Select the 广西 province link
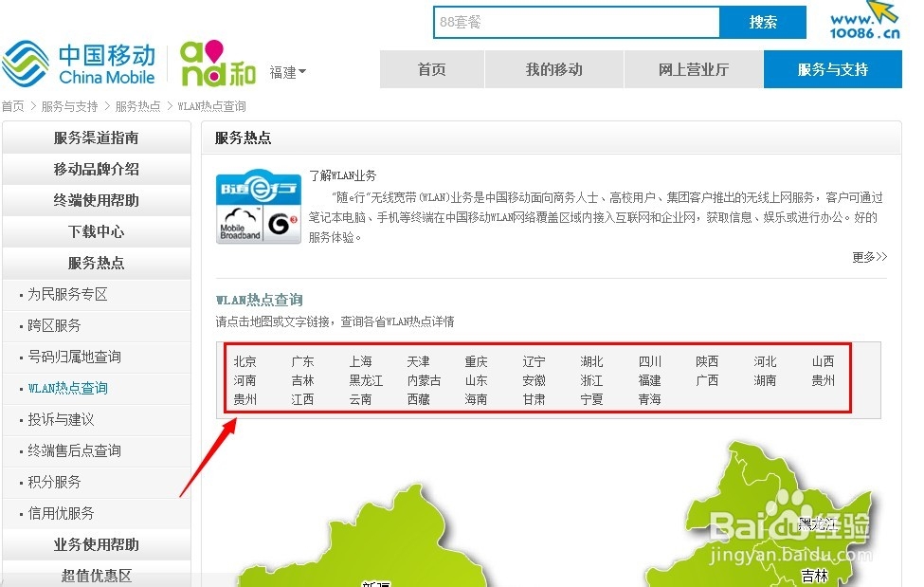Viewport: 924px width, 587px height. (707, 380)
